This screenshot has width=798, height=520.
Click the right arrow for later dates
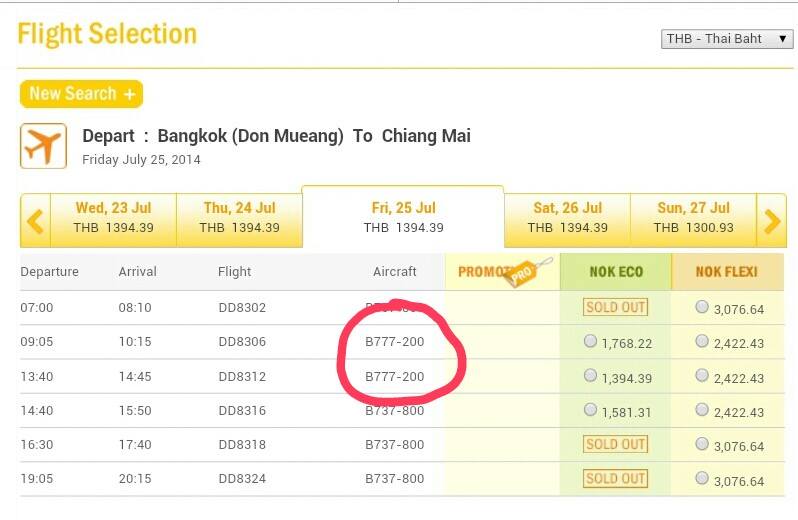[771, 220]
